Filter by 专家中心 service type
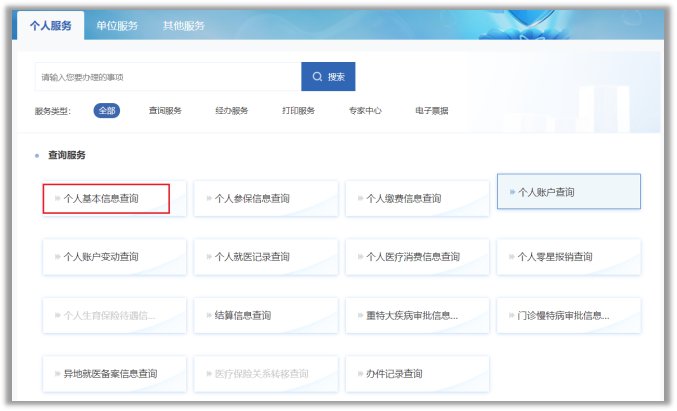This screenshot has height=411, width=677. click(365, 111)
